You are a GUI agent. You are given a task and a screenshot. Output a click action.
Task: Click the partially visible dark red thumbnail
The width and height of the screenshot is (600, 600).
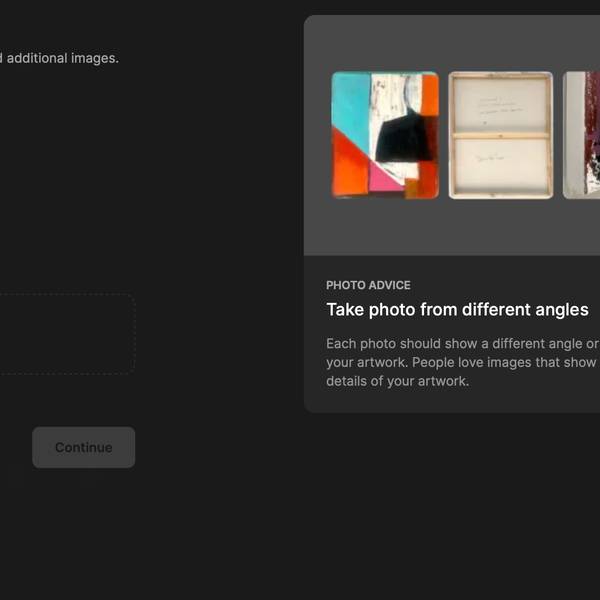[x=582, y=135]
